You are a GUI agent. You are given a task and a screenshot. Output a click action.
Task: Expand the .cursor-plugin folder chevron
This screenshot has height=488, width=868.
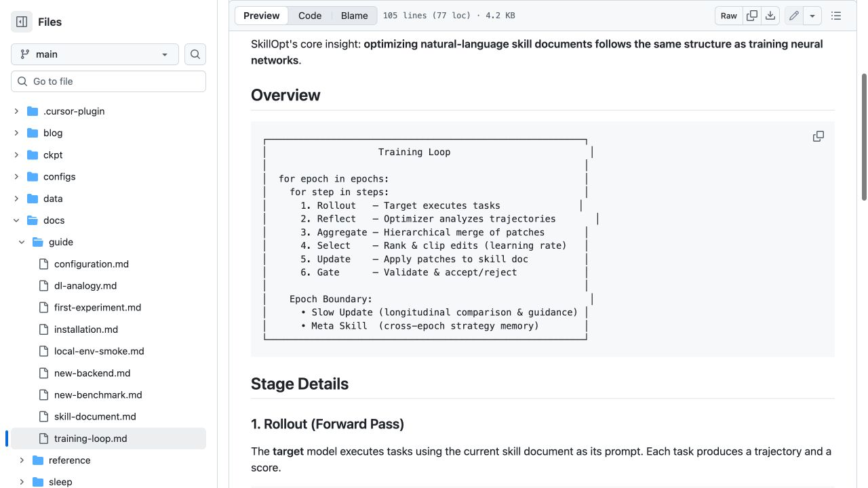pyautogui.click(x=16, y=111)
